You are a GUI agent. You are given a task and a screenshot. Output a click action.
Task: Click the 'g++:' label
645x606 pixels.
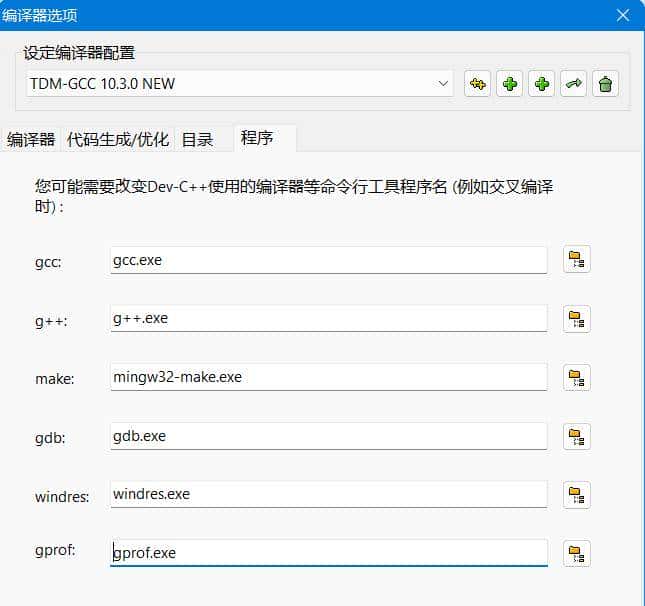pyautogui.click(x=51, y=320)
